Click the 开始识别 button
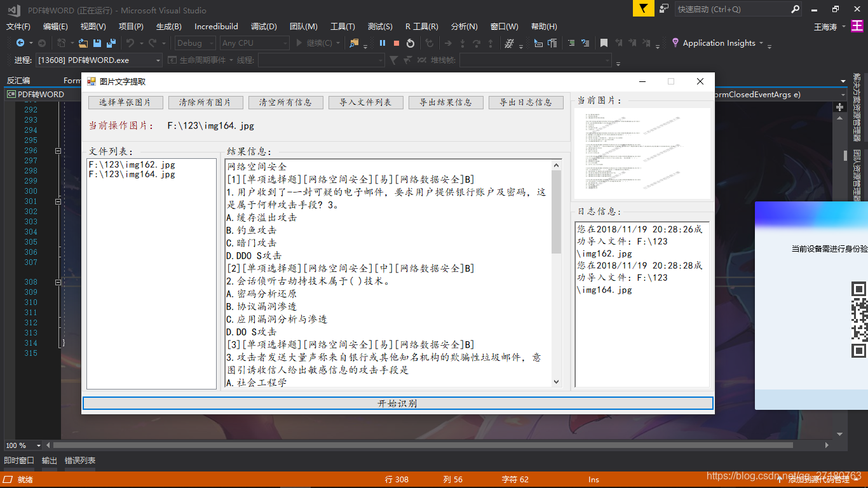The height and width of the screenshot is (488, 868). tap(398, 403)
